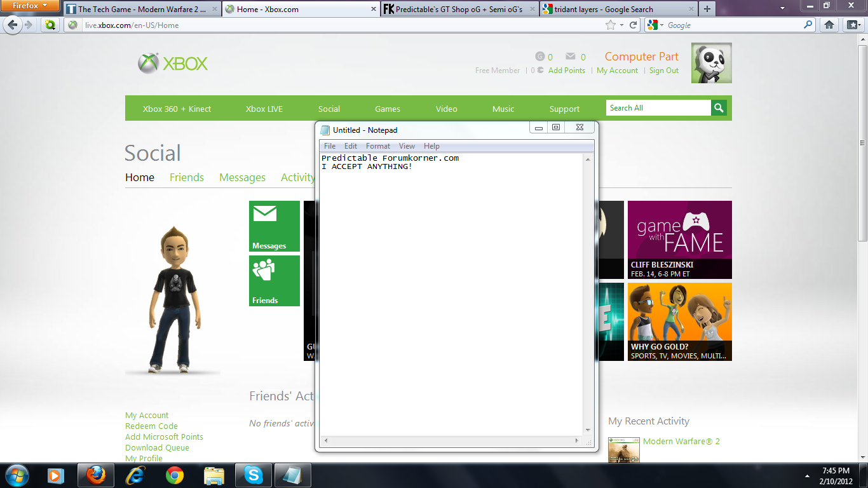Open the Firefox home page button
Screen dimensions: 868x488
(829, 25)
